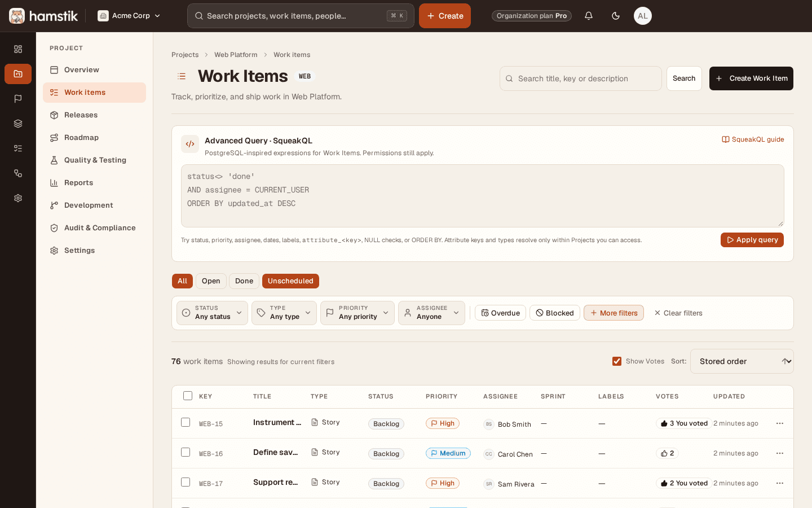Viewport: 812px width, 508px height.
Task: Expand the Assignee filter dropdown
Action: pyautogui.click(x=431, y=313)
